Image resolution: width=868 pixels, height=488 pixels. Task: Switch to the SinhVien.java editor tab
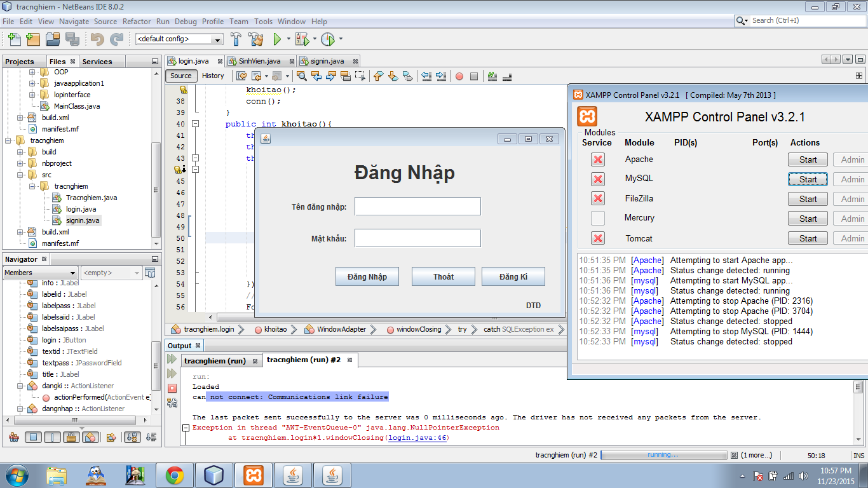259,61
